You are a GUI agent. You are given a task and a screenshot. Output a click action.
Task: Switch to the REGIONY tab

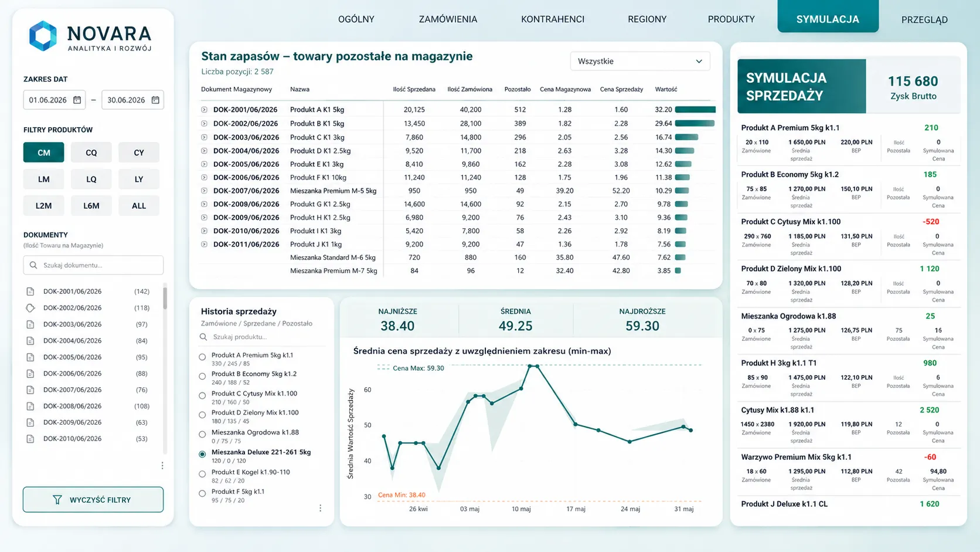coord(647,19)
